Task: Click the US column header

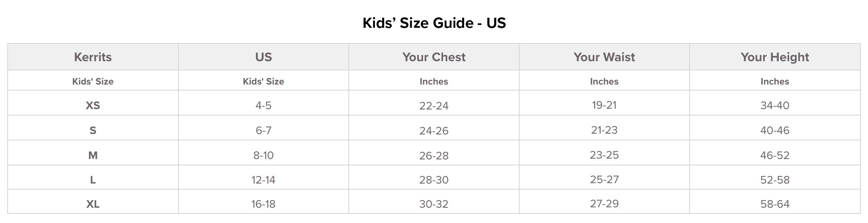Action: coord(263,57)
